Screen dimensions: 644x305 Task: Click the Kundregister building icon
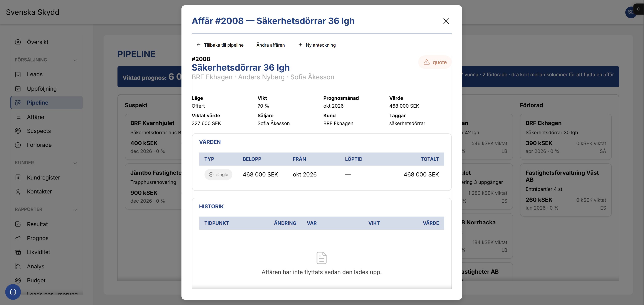click(x=18, y=178)
